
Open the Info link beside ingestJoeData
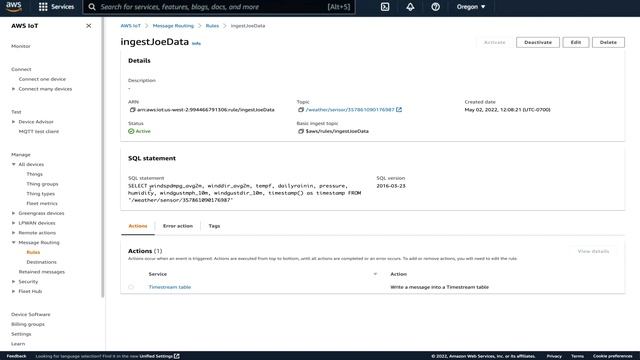196,43
